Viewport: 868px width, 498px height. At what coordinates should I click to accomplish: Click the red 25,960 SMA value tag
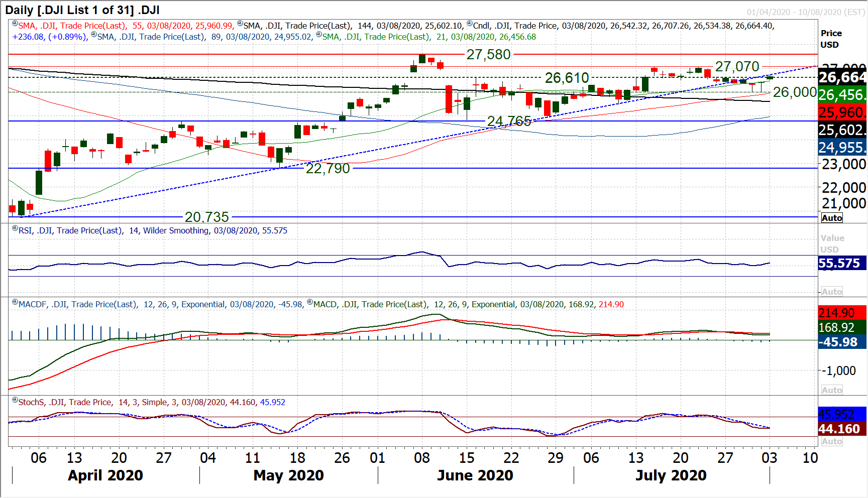(x=842, y=112)
